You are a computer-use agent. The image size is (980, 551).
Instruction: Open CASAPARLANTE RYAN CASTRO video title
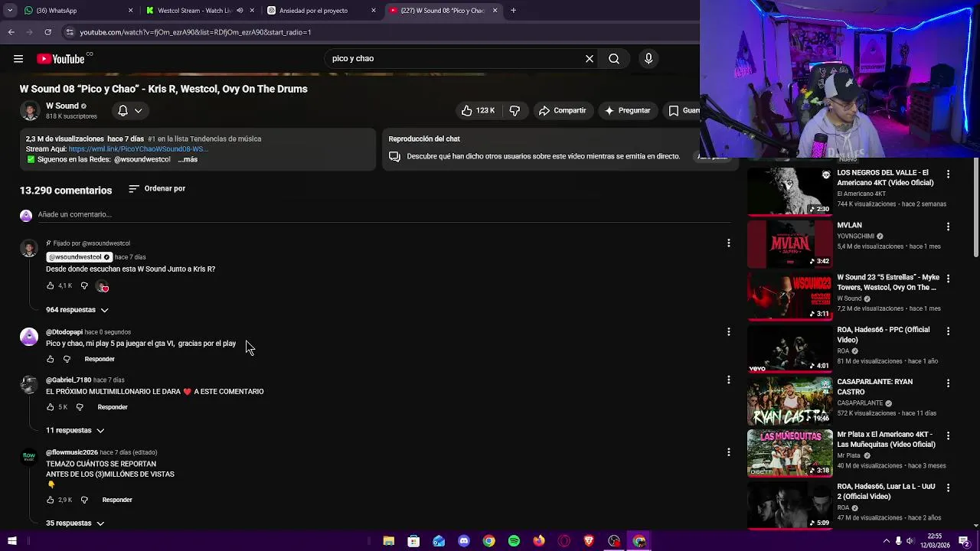874,386
